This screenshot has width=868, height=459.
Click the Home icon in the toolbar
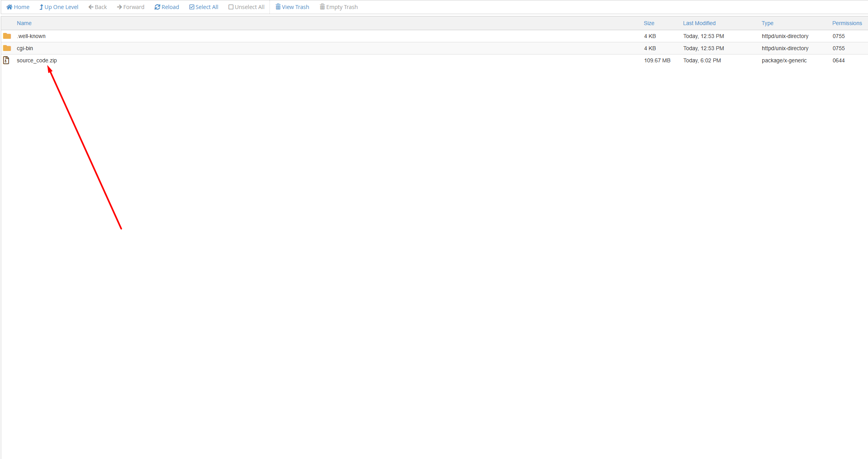click(9, 7)
